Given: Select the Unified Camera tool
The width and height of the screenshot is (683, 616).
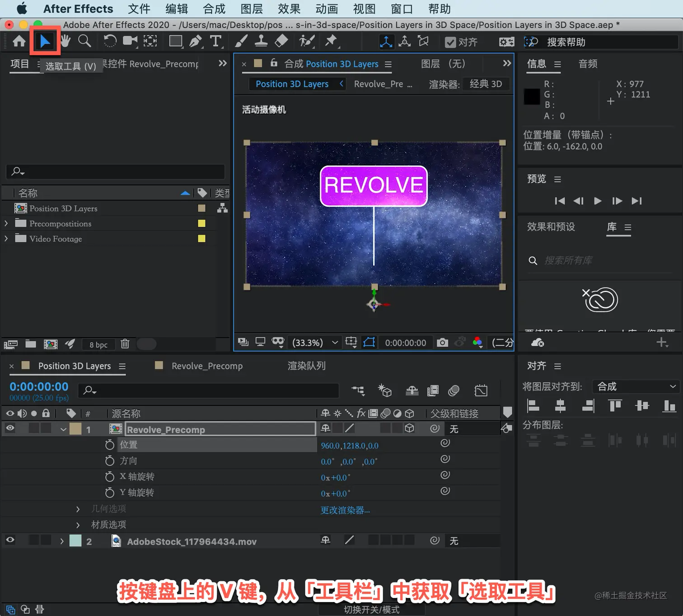Looking at the screenshot, I should pos(130,41).
